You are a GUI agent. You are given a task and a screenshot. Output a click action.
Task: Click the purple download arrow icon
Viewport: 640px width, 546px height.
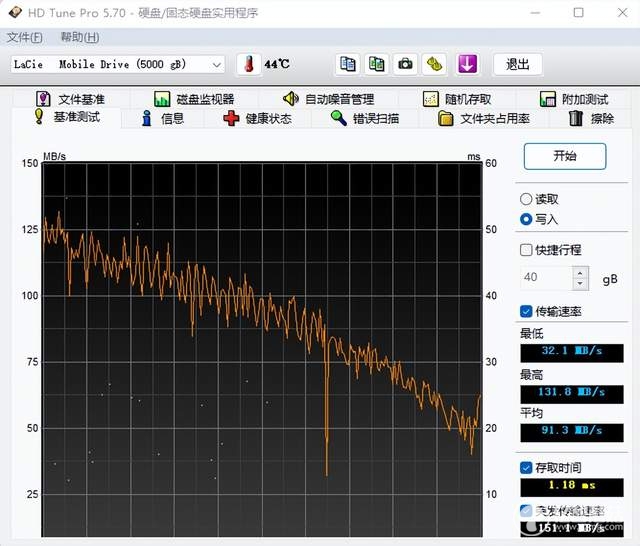pos(467,64)
